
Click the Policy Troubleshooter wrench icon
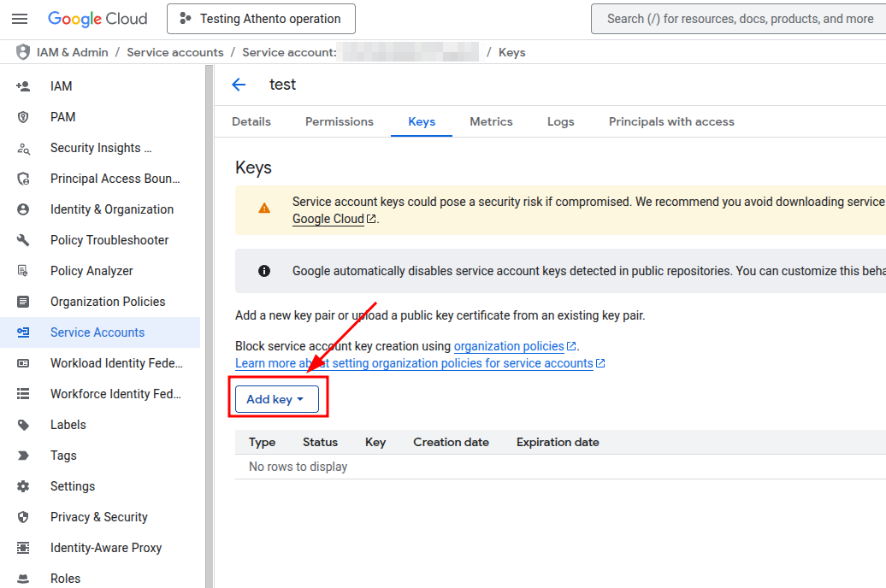click(23, 240)
